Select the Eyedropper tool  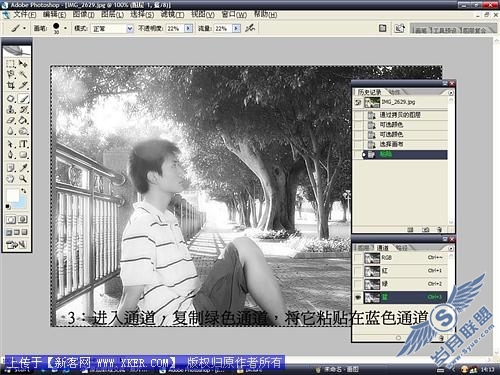pos(23,168)
